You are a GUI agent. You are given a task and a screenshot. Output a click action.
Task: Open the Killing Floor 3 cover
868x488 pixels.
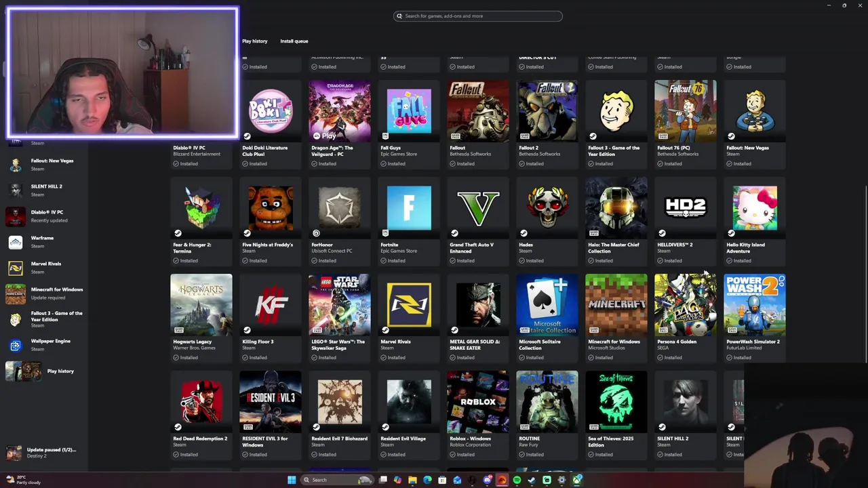point(271,305)
